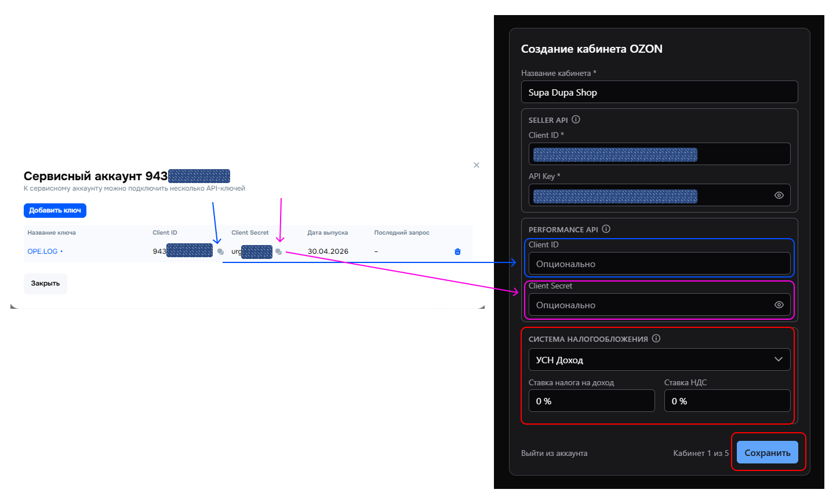Show the API Key with the eye icon
Viewport: 829px width, 504px height.
tap(779, 195)
